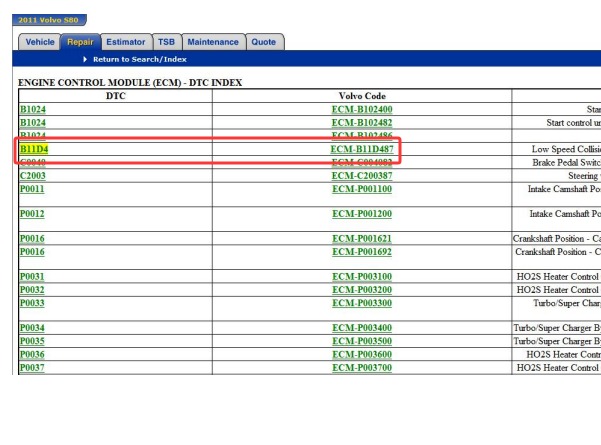
Task: Select the Repair tab
Action: [80, 42]
